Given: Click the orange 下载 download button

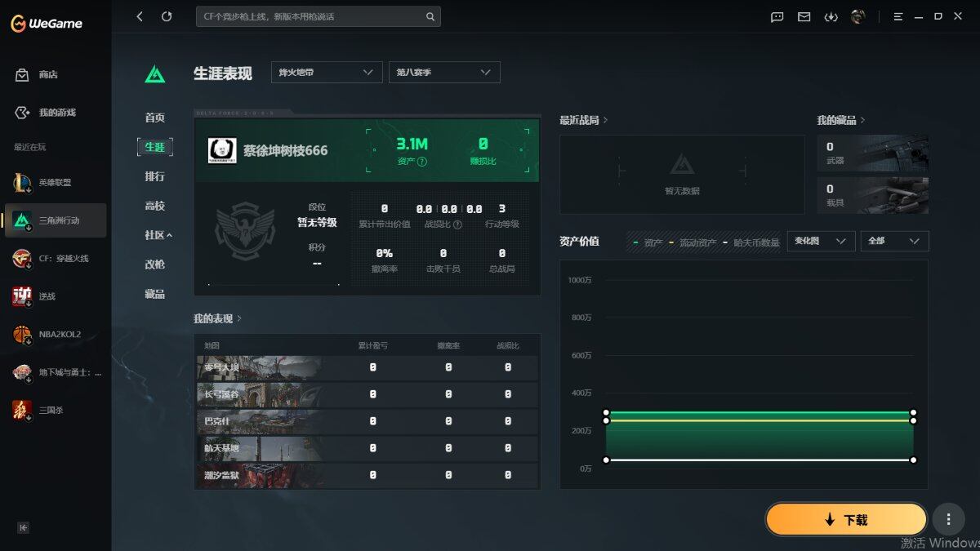Looking at the screenshot, I should [x=846, y=519].
